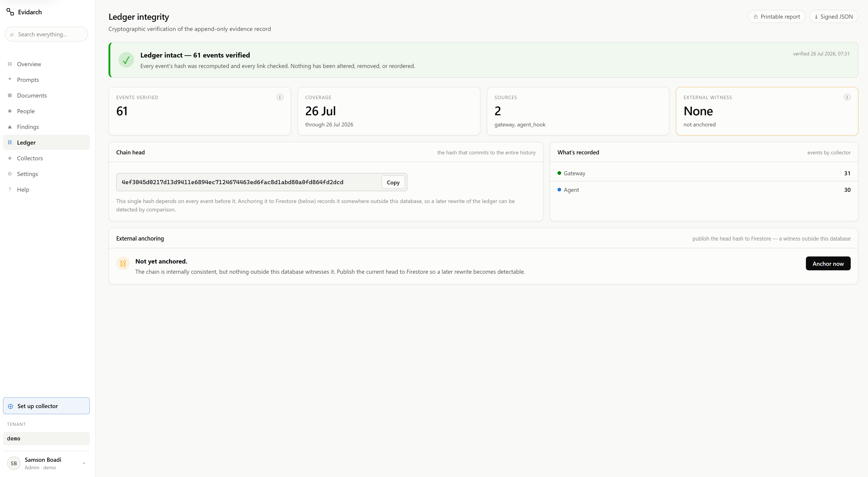Click the green checkmark verification icon
This screenshot has height=477, width=868.
(126, 60)
